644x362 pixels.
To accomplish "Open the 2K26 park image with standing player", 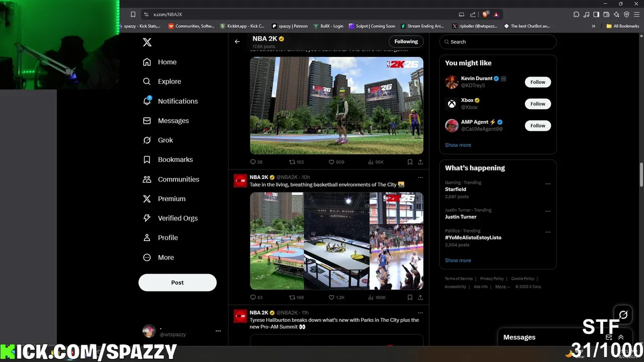I will tap(337, 106).
